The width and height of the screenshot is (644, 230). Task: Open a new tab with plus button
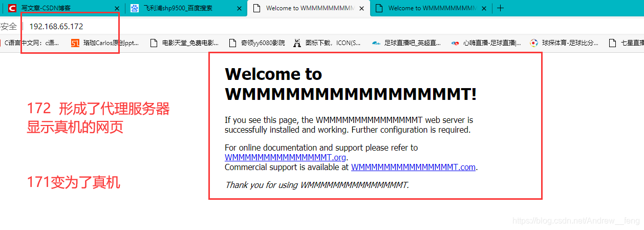tap(501, 8)
